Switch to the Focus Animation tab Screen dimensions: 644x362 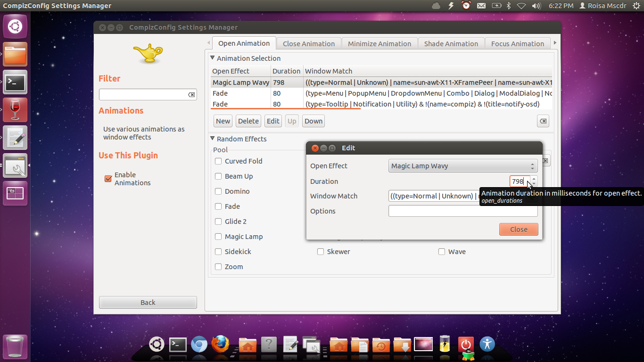[518, 44]
